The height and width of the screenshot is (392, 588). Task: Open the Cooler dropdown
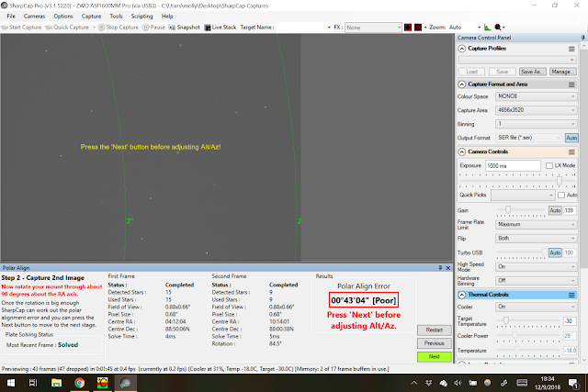536,307
